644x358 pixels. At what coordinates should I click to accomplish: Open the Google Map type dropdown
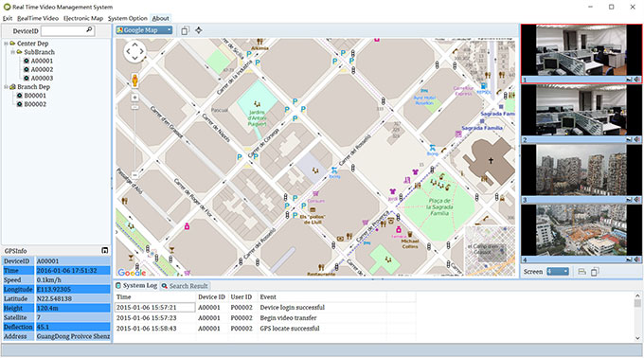tap(144, 30)
